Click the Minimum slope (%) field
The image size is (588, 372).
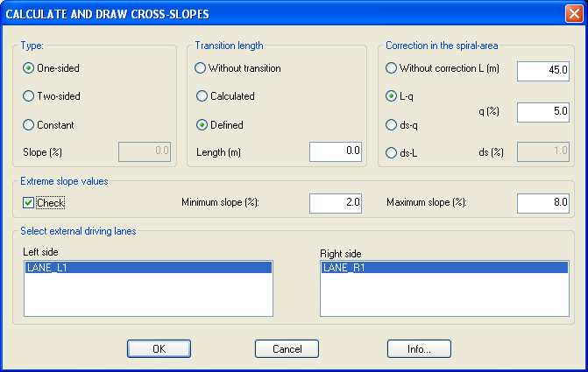click(x=336, y=203)
